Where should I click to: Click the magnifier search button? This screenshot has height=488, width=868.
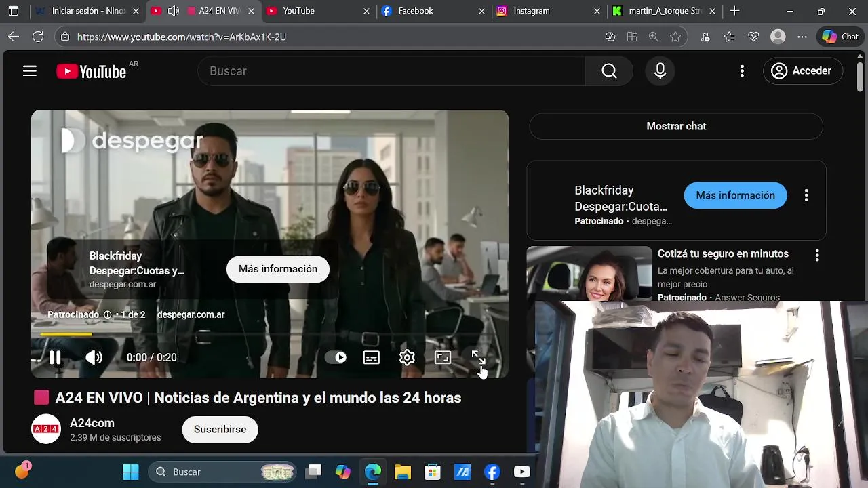(x=609, y=71)
